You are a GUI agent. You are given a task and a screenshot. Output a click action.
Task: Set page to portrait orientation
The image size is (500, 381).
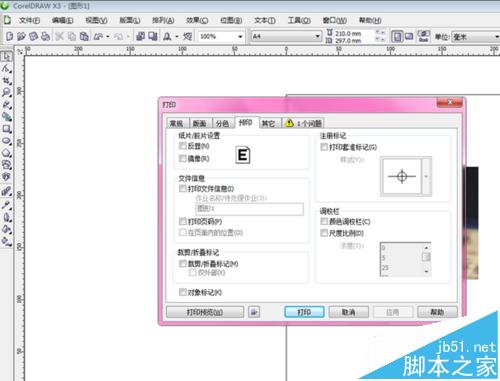(397, 36)
